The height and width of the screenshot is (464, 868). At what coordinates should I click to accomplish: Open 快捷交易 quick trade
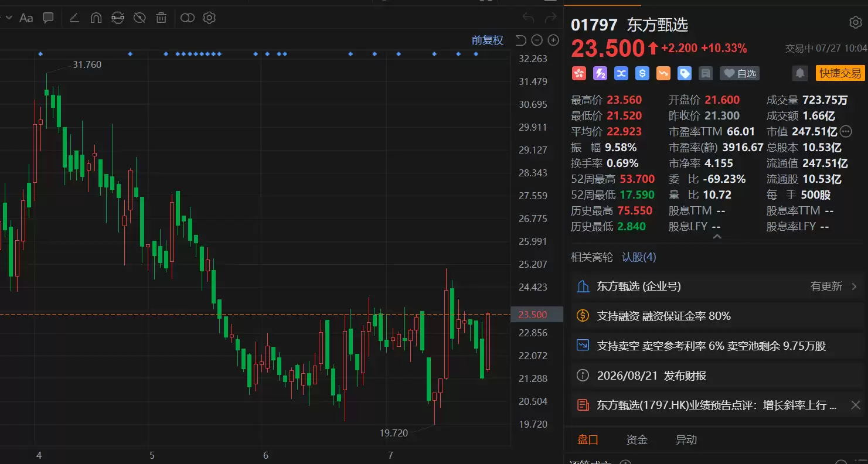click(x=840, y=73)
